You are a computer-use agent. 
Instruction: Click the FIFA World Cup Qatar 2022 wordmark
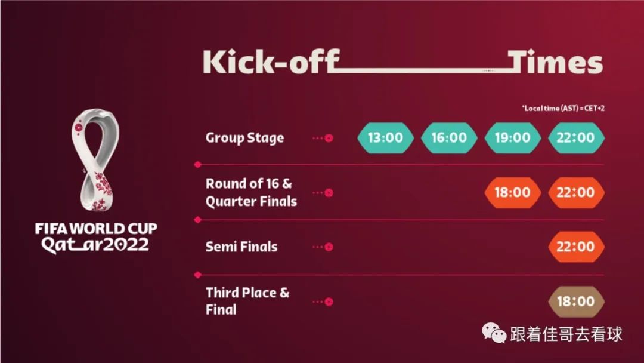click(x=95, y=237)
